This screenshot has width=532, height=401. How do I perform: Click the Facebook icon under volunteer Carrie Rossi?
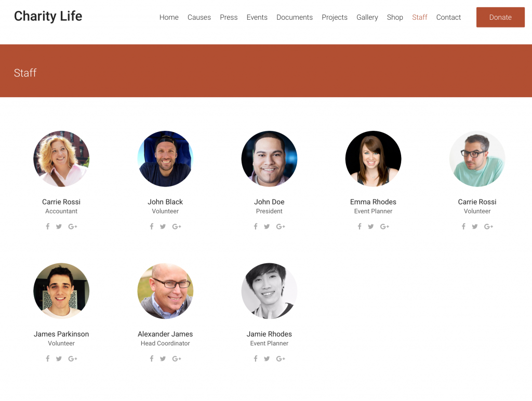click(x=463, y=226)
